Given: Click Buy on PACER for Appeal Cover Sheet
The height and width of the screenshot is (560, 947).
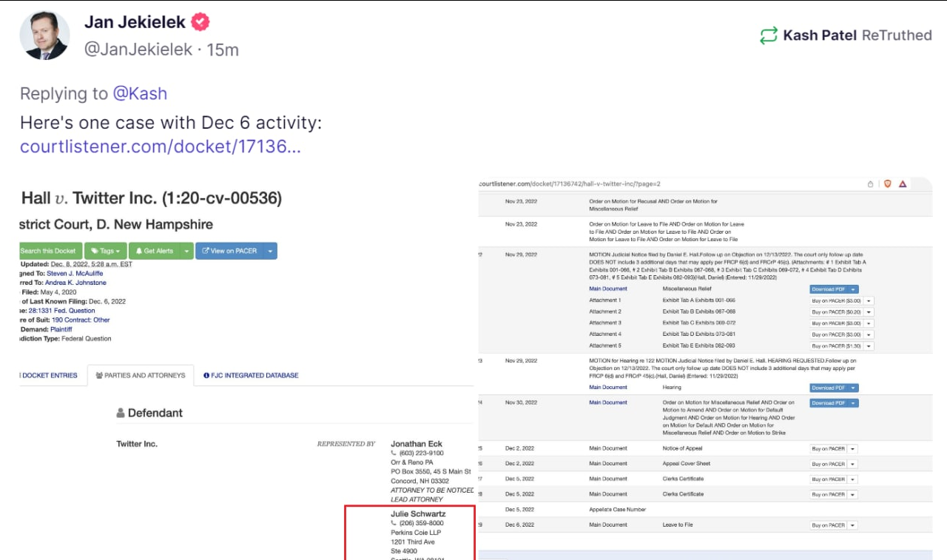Looking at the screenshot, I should 828,464.
